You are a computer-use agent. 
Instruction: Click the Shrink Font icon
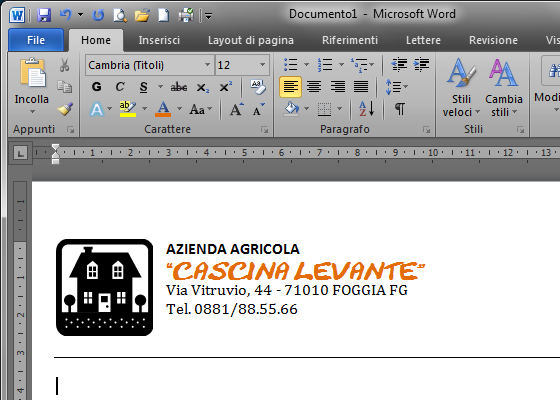click(259, 109)
